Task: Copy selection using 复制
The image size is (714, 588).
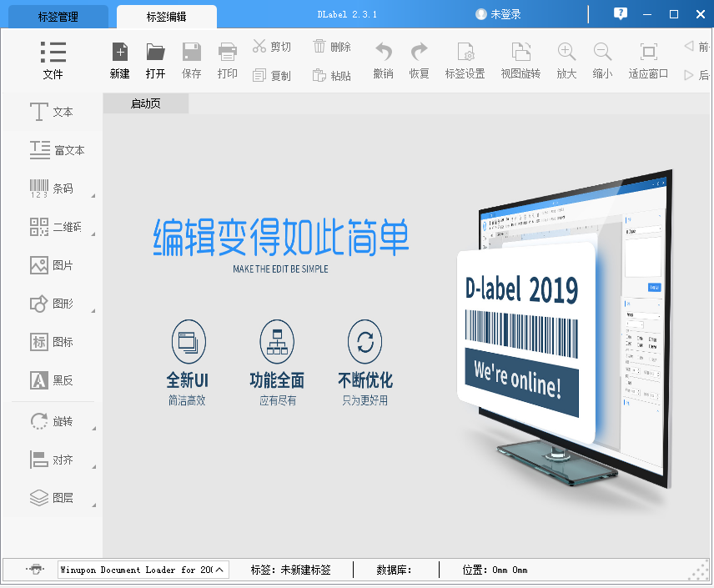Action: coord(272,75)
